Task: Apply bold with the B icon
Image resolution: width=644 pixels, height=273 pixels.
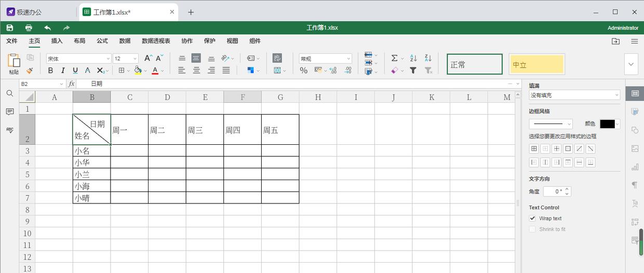Action: click(x=50, y=71)
